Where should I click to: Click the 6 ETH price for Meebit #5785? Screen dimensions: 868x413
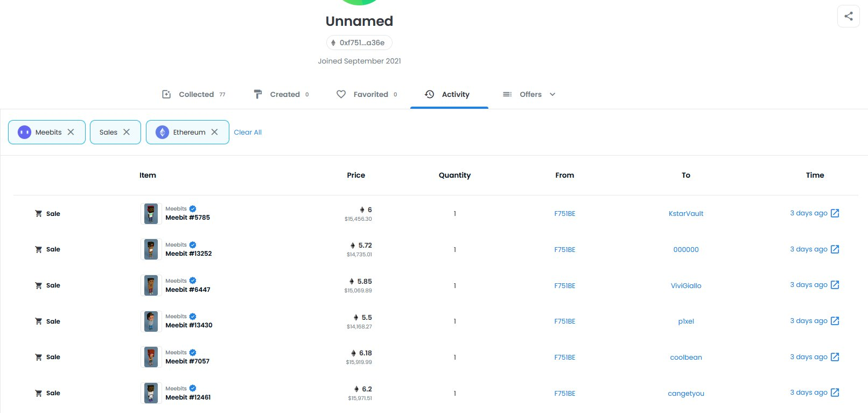coord(369,210)
